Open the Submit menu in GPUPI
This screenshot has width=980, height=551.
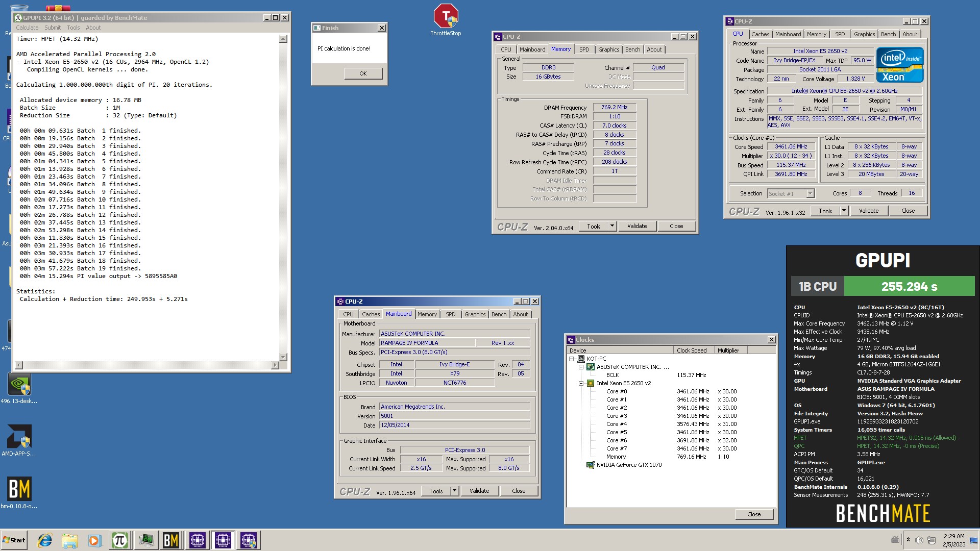53,28
